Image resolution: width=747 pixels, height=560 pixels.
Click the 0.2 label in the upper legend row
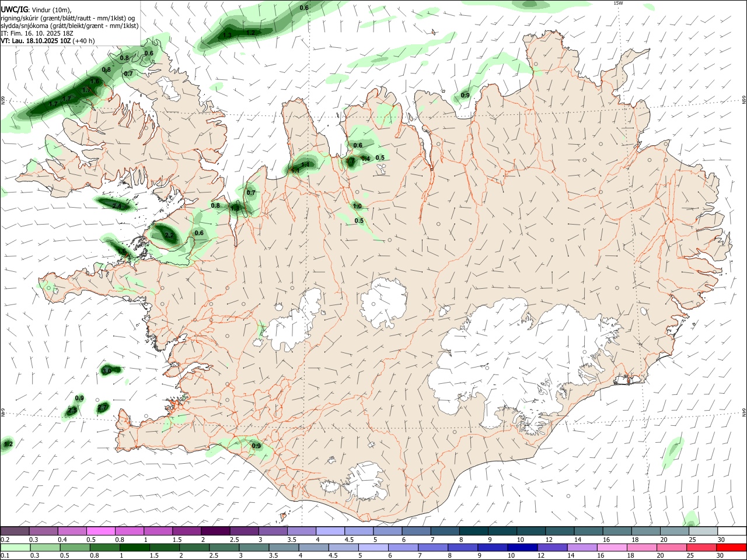point(5,540)
